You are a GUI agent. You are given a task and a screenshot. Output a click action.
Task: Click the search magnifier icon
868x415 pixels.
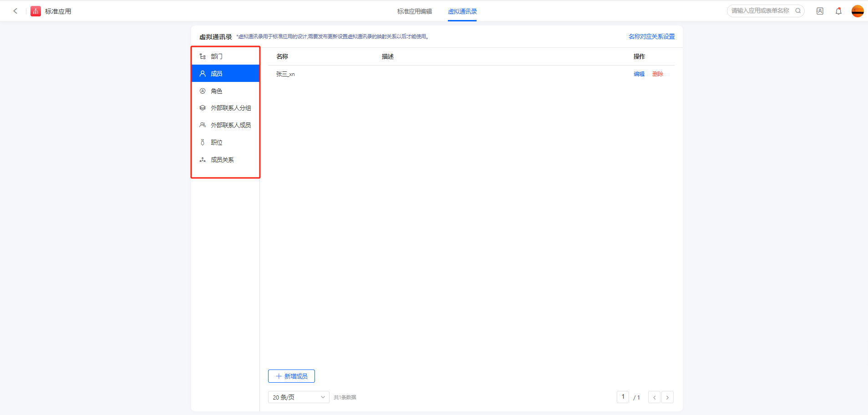798,11
